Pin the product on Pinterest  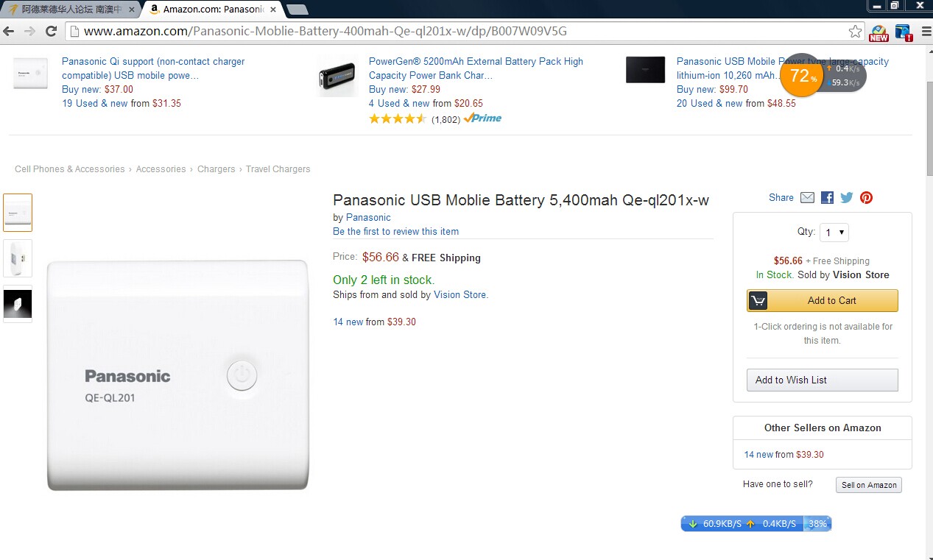[x=866, y=198]
